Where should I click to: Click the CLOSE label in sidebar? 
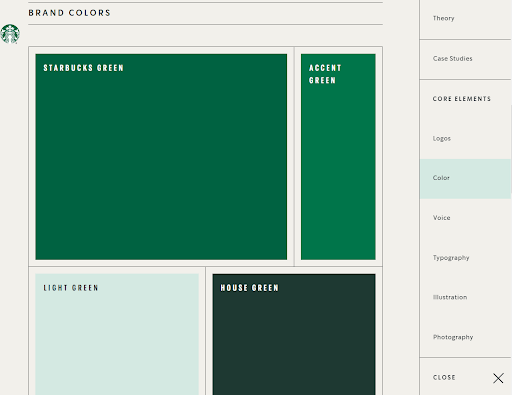(x=444, y=377)
